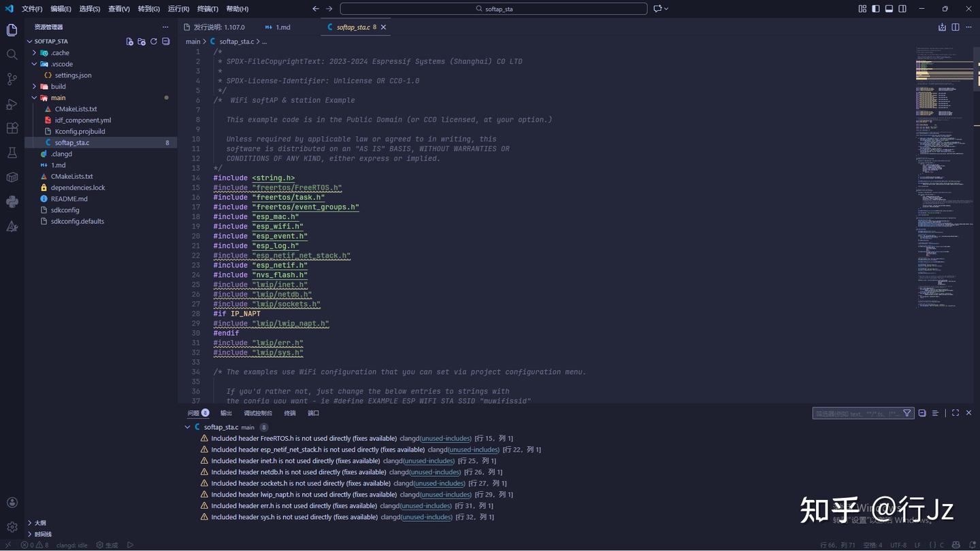Expand the 时间线 timeline section
This screenshot has width=980, height=551.
click(x=101, y=534)
